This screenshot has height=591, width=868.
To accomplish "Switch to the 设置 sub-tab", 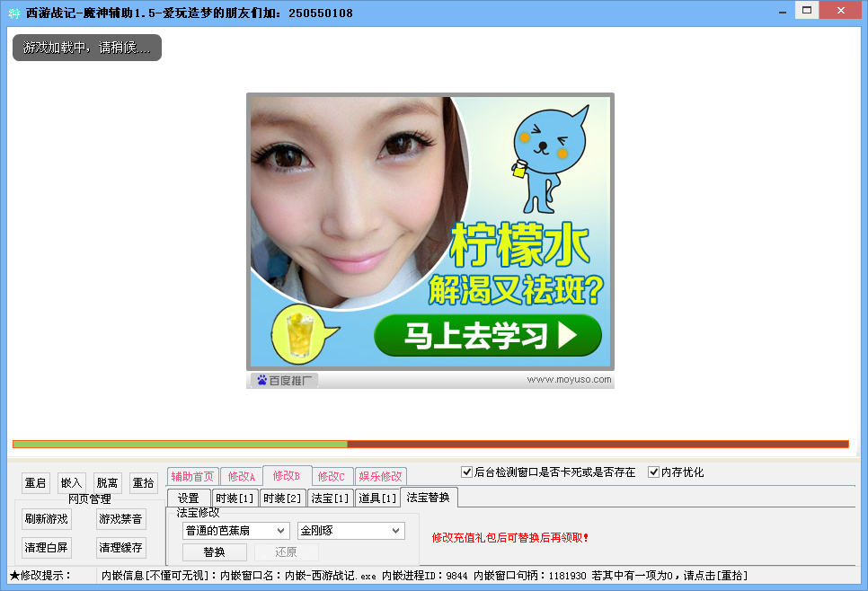I will click(x=188, y=498).
